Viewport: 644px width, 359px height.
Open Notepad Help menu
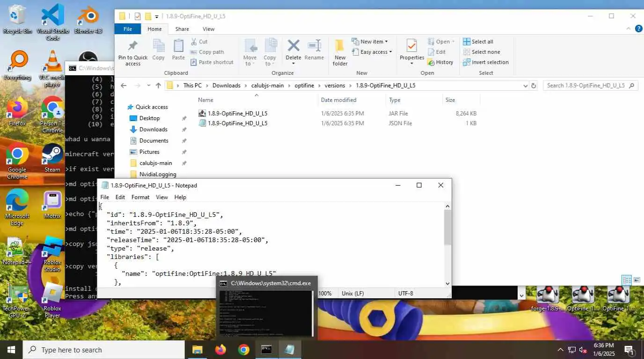pyautogui.click(x=180, y=197)
